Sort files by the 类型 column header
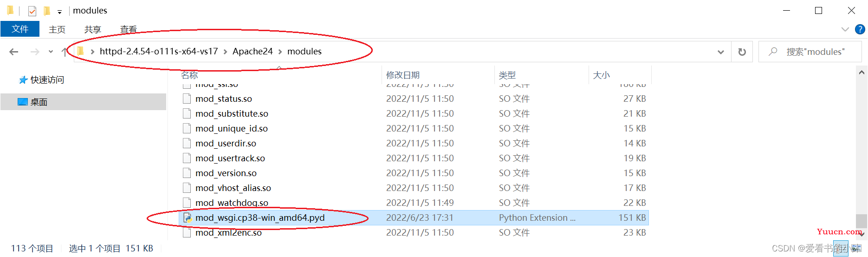868x257 pixels. [507, 75]
